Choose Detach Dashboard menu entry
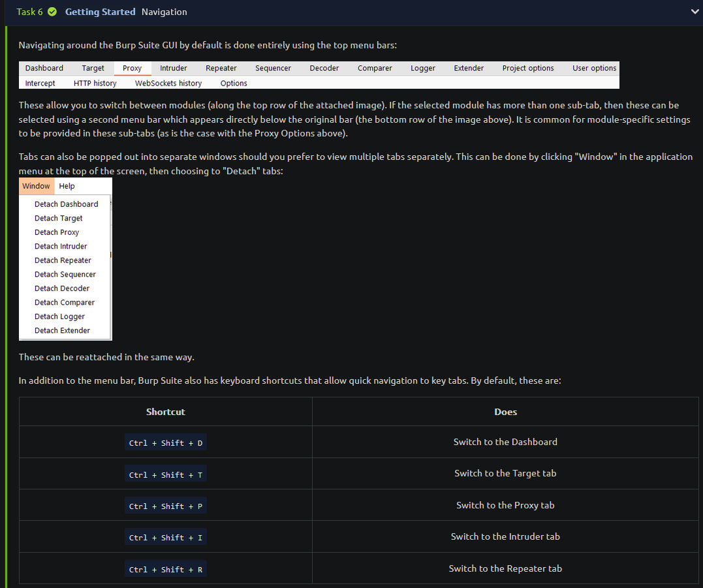703x588 pixels. coord(66,204)
